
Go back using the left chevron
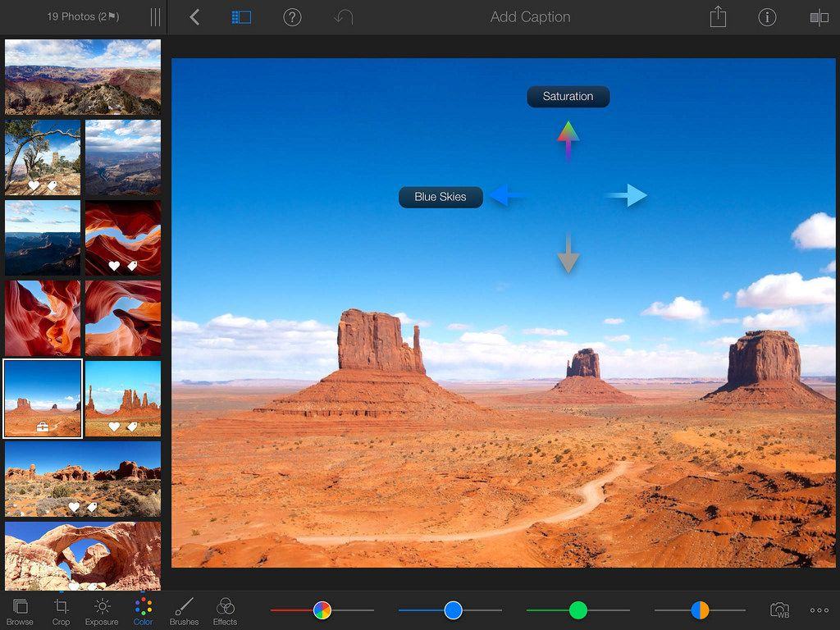coord(194,17)
